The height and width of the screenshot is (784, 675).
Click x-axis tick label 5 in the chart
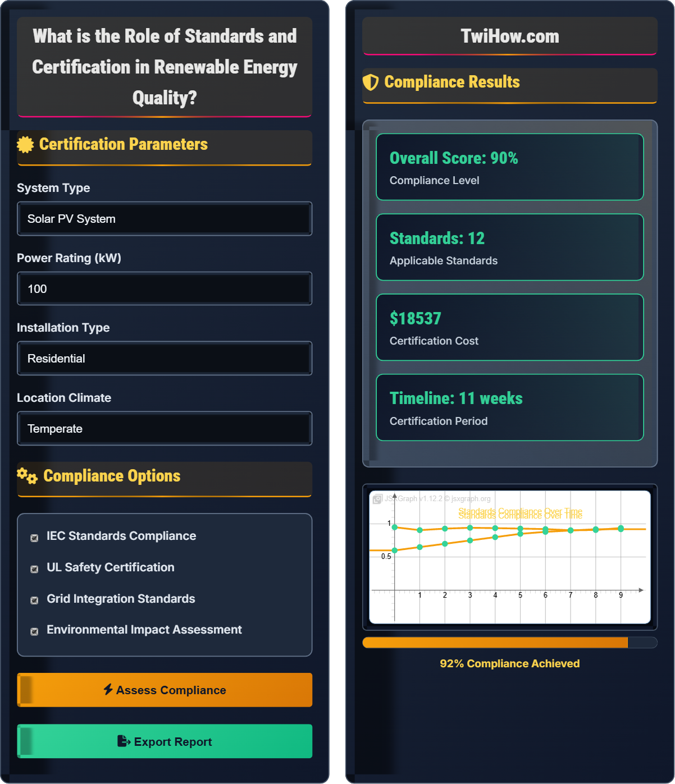point(520,595)
